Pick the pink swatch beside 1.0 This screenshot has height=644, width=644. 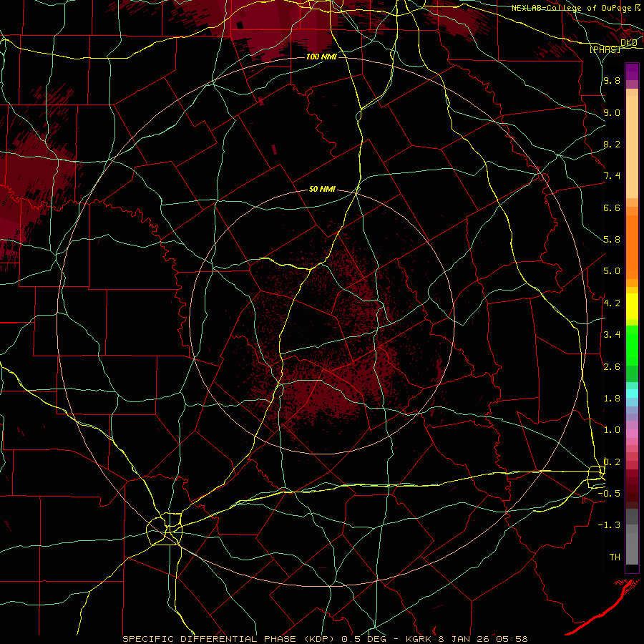632,434
